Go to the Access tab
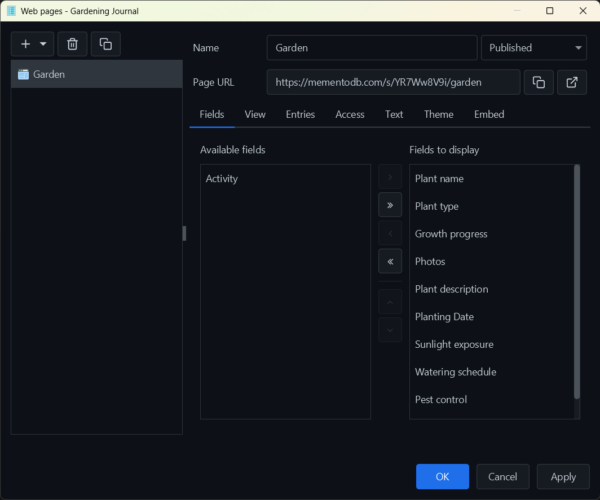Image resolution: width=600 pixels, height=500 pixels. click(349, 114)
